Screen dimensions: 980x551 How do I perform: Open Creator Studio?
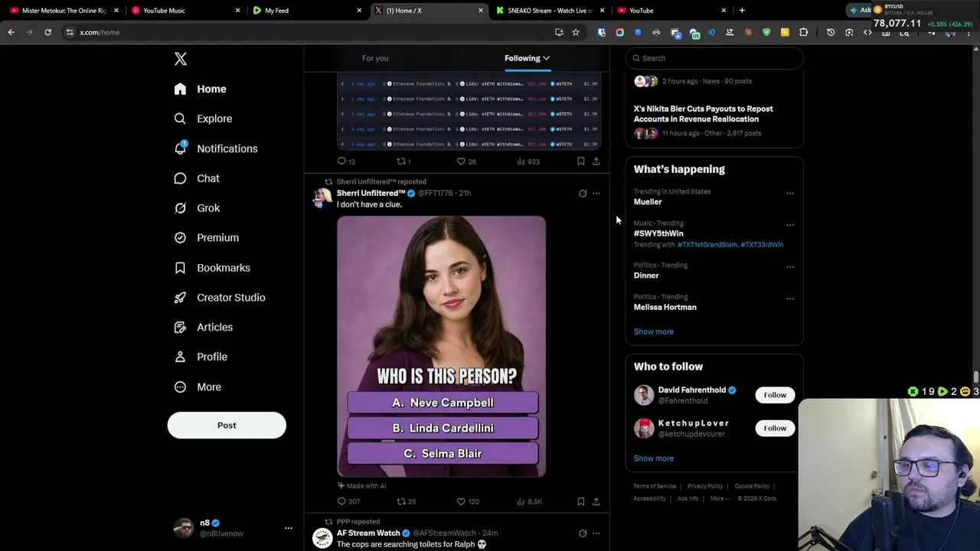click(219, 298)
